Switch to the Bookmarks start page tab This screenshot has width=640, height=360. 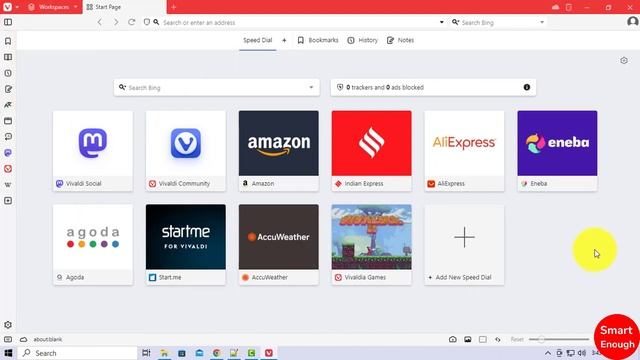[318, 40]
